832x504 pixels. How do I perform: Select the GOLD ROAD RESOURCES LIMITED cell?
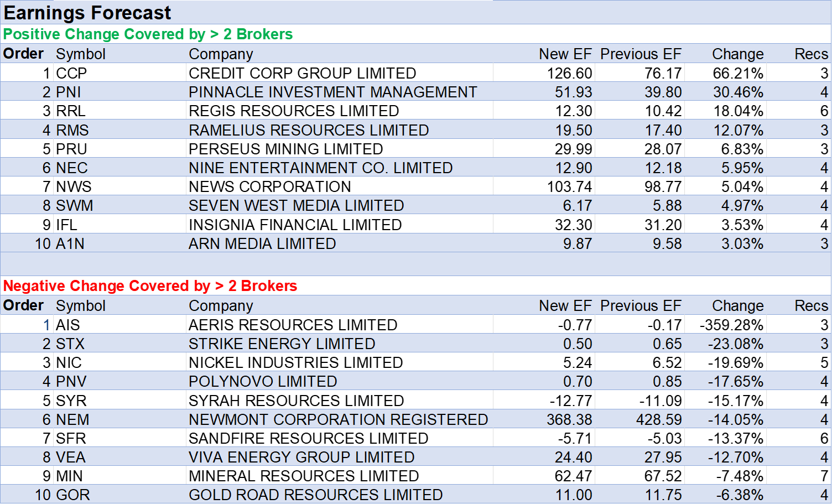[315, 495]
